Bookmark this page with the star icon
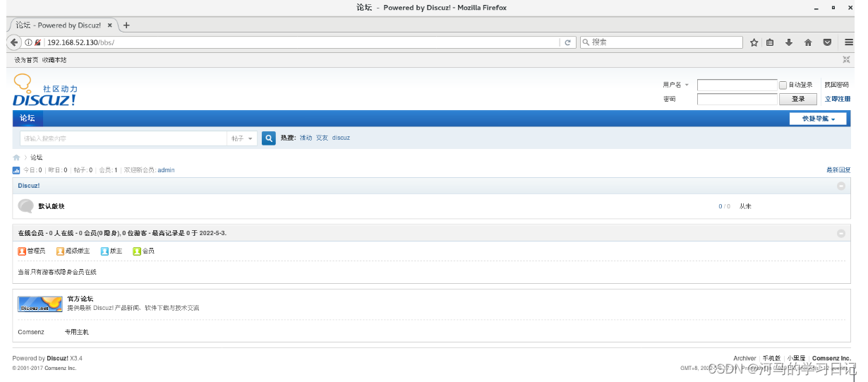This screenshot has width=868, height=382. [x=754, y=42]
